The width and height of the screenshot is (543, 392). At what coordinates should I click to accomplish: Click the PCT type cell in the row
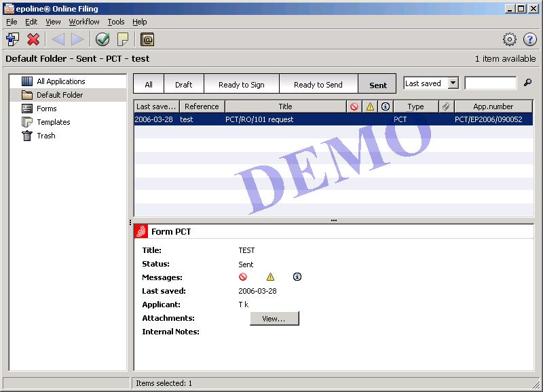pos(400,119)
